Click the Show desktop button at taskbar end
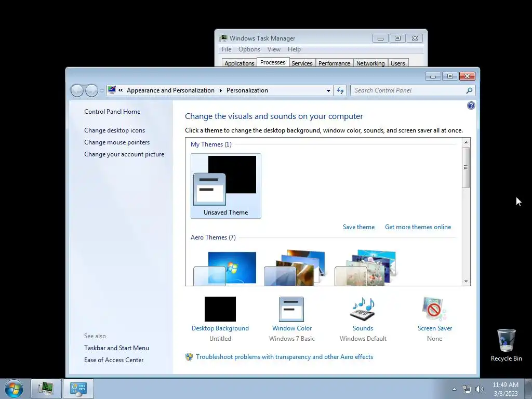 [528, 389]
